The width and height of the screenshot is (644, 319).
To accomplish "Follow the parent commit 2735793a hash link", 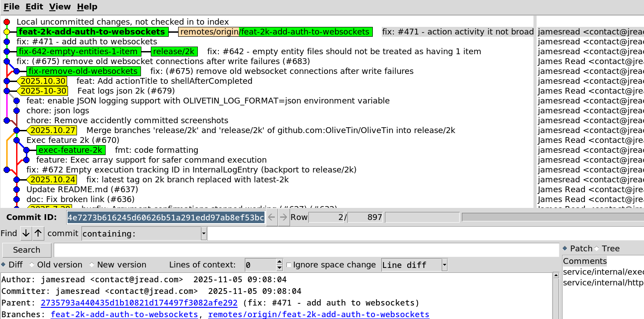I will click(139, 303).
